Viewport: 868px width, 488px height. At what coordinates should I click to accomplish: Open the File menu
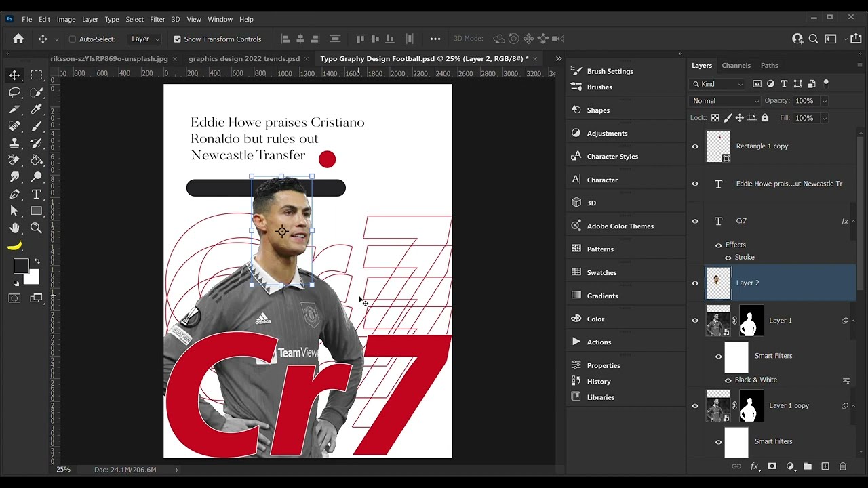27,19
